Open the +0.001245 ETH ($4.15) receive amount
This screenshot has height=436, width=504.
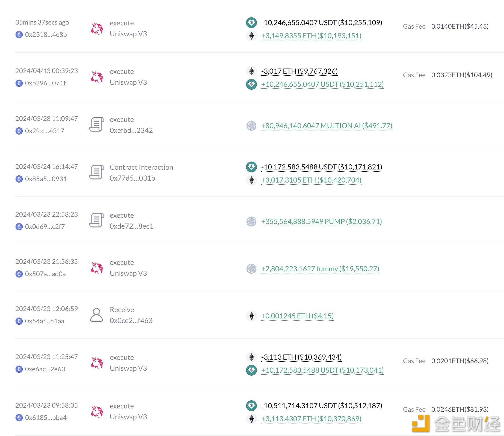pos(298,316)
